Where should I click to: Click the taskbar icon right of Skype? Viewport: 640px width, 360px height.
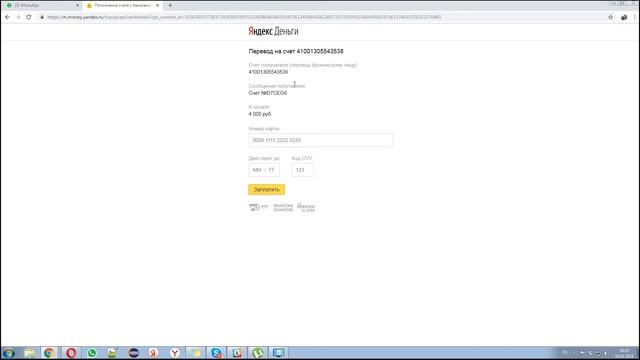[237, 353]
